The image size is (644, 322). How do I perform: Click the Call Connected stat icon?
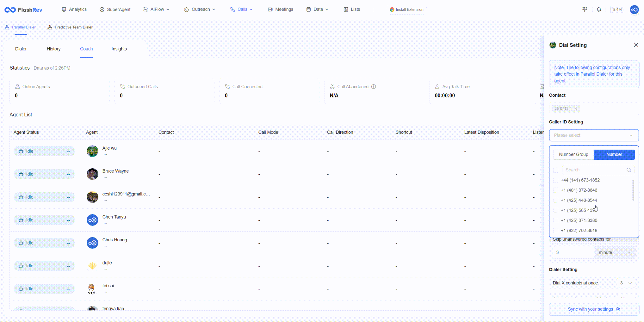tap(227, 87)
